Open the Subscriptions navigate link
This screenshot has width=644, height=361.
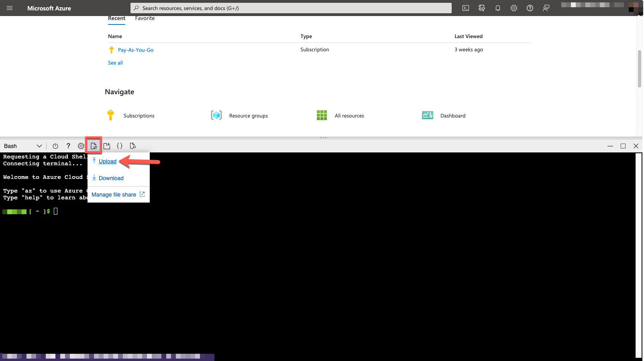click(139, 116)
